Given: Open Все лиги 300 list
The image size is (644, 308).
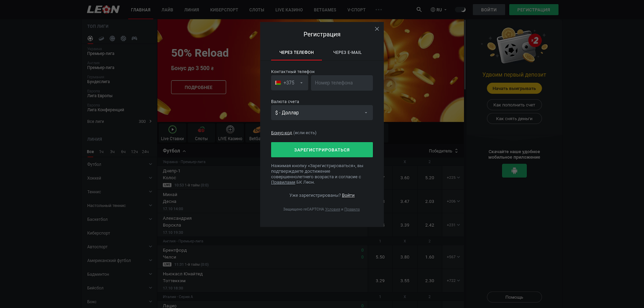Looking at the screenshot, I should coord(120,121).
